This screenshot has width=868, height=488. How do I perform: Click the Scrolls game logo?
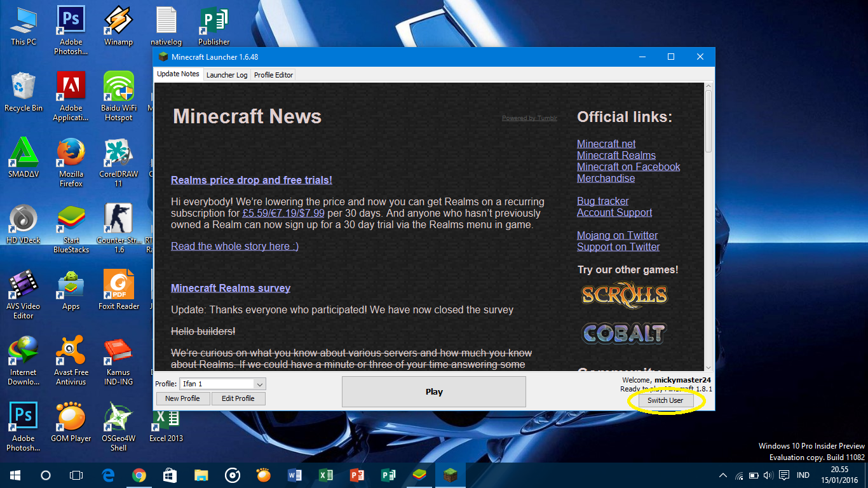pos(625,294)
